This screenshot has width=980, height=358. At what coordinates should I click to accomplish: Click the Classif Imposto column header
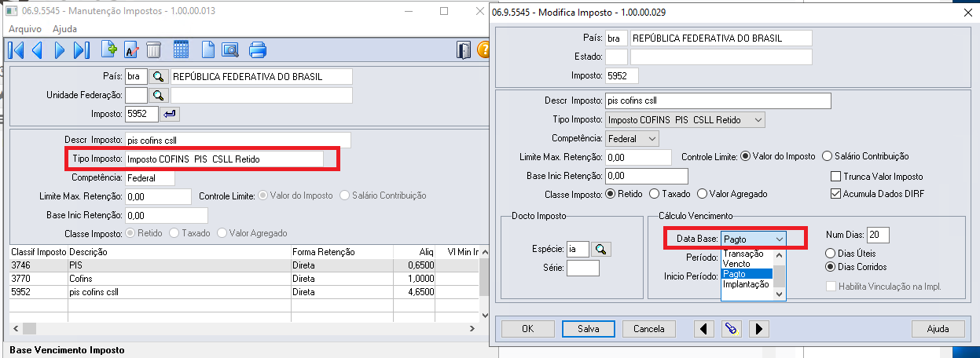[39, 253]
